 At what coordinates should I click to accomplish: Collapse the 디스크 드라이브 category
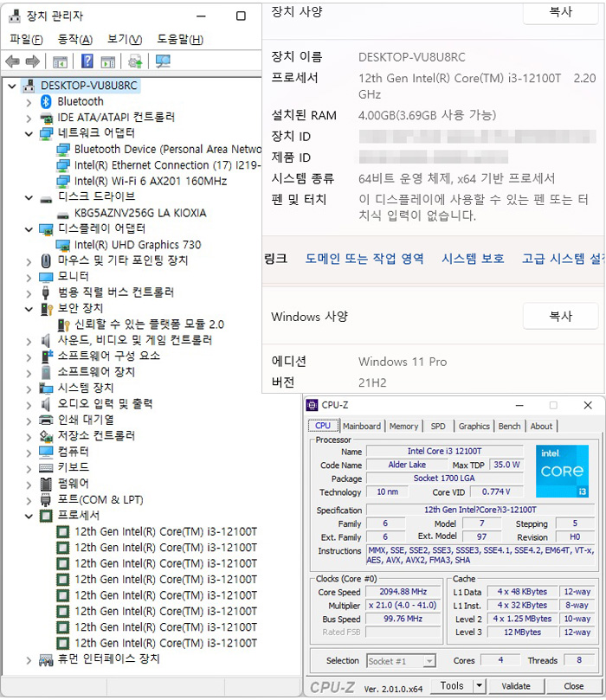pos(29,197)
